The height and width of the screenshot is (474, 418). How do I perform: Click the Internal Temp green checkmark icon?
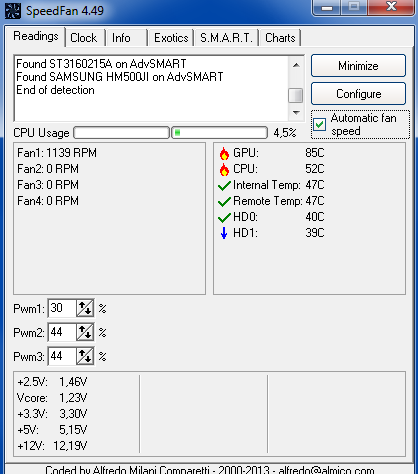click(x=224, y=185)
